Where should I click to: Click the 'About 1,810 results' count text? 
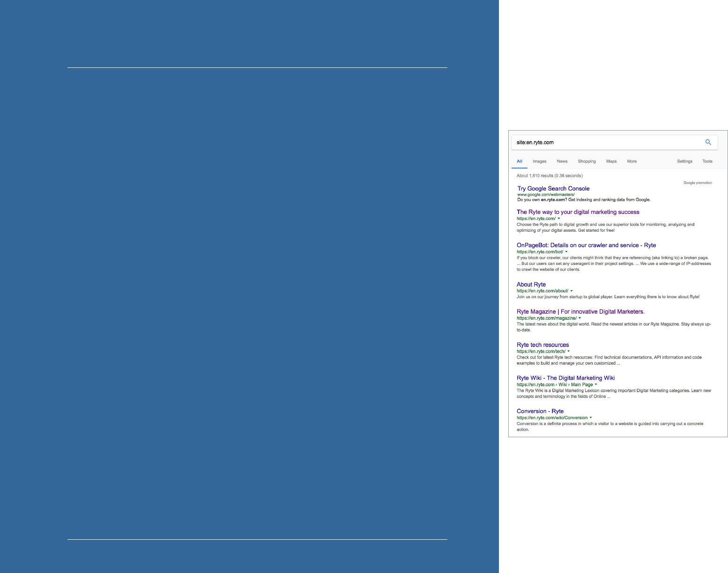[550, 176]
